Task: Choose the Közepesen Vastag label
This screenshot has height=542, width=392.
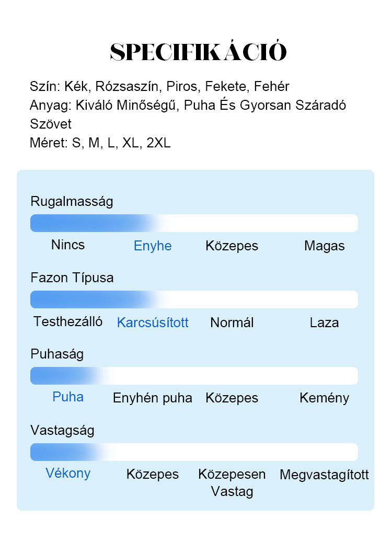Action: click(232, 482)
